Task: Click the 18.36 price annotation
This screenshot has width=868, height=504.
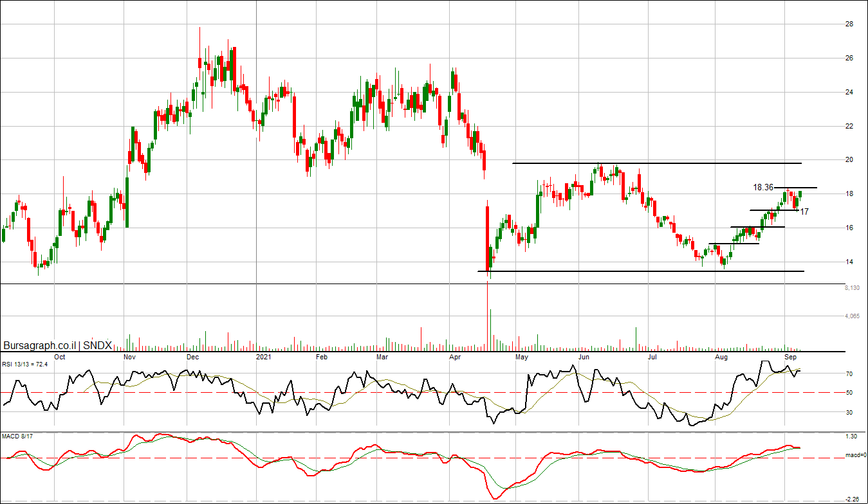Action: click(x=763, y=188)
